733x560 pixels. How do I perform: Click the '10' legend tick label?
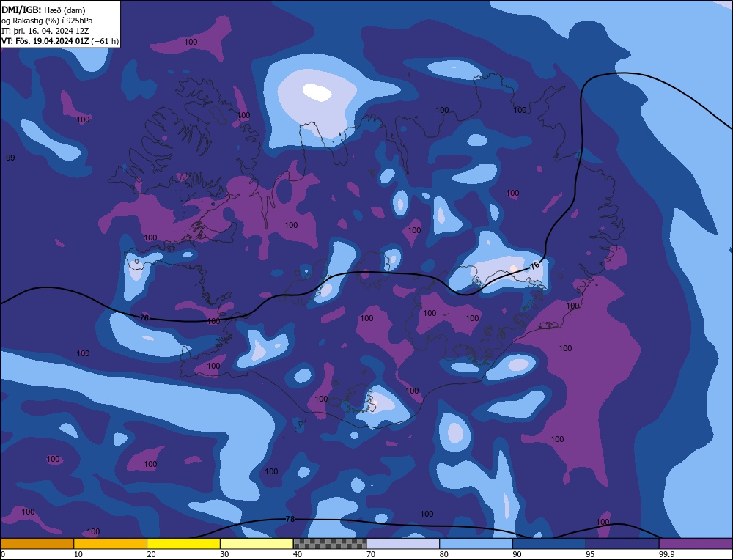pos(78,554)
